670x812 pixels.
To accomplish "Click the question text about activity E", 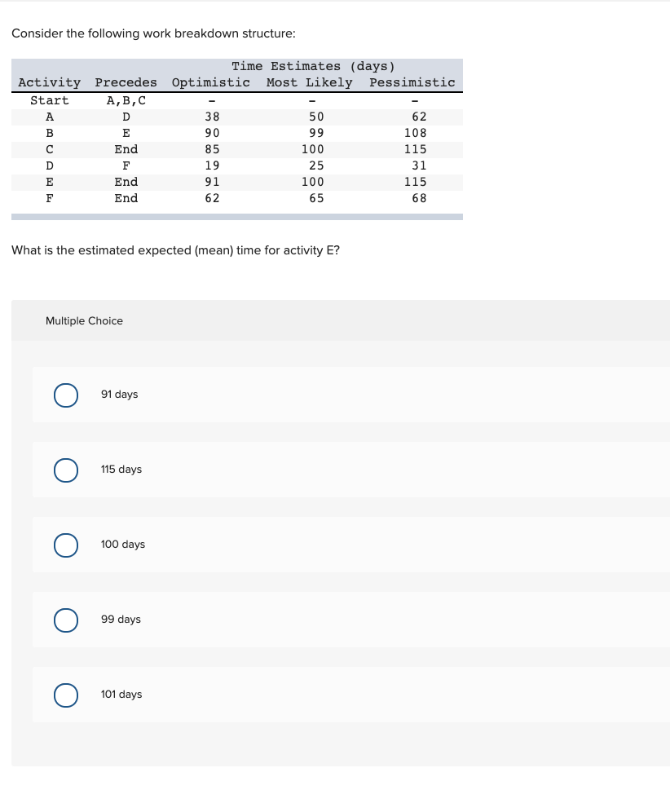I will click(175, 250).
